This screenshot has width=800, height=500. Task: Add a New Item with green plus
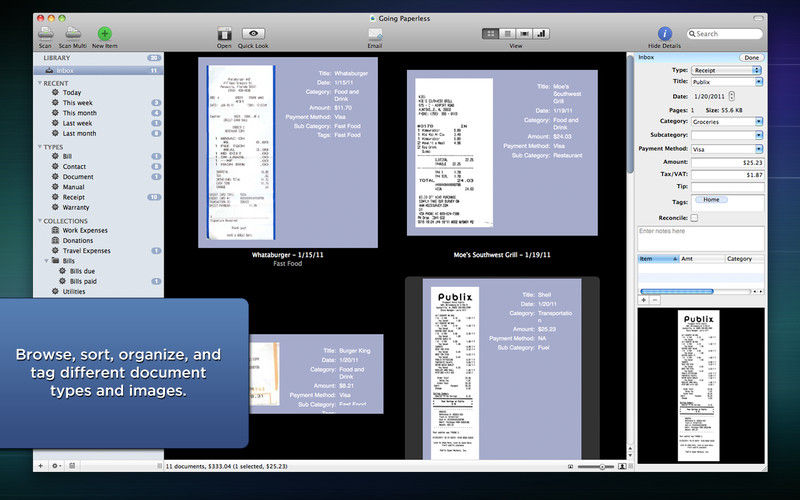[105, 34]
